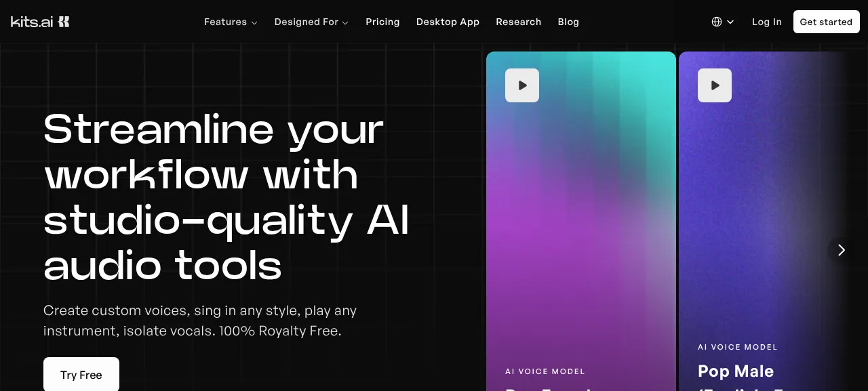868x391 pixels.
Task: Visit the Blog page
Action: (x=568, y=22)
